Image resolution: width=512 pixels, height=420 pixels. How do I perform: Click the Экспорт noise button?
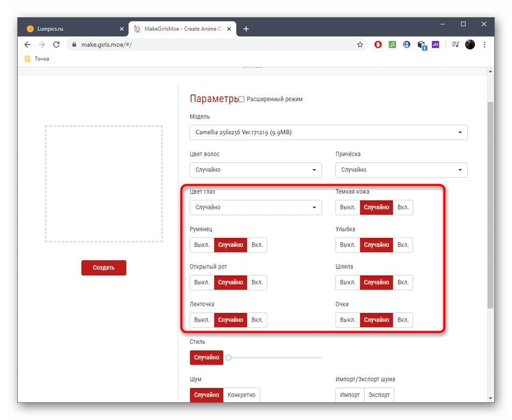pyautogui.click(x=379, y=395)
